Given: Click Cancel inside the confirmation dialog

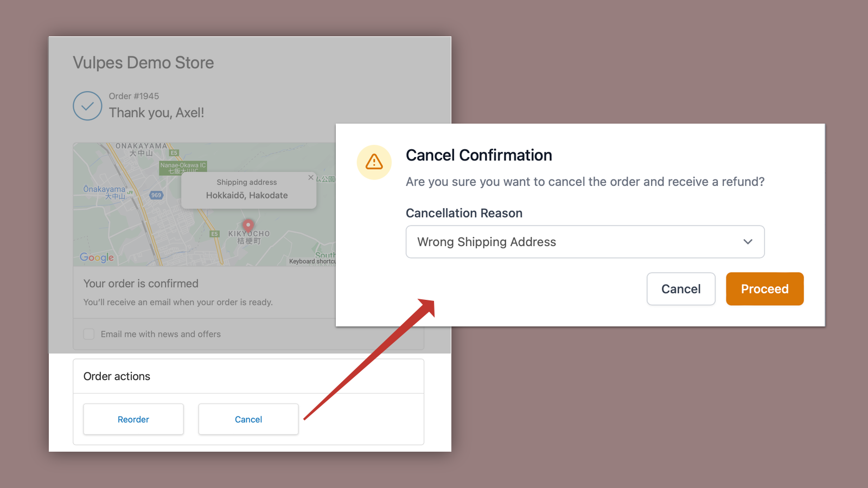Looking at the screenshot, I should 681,288.
